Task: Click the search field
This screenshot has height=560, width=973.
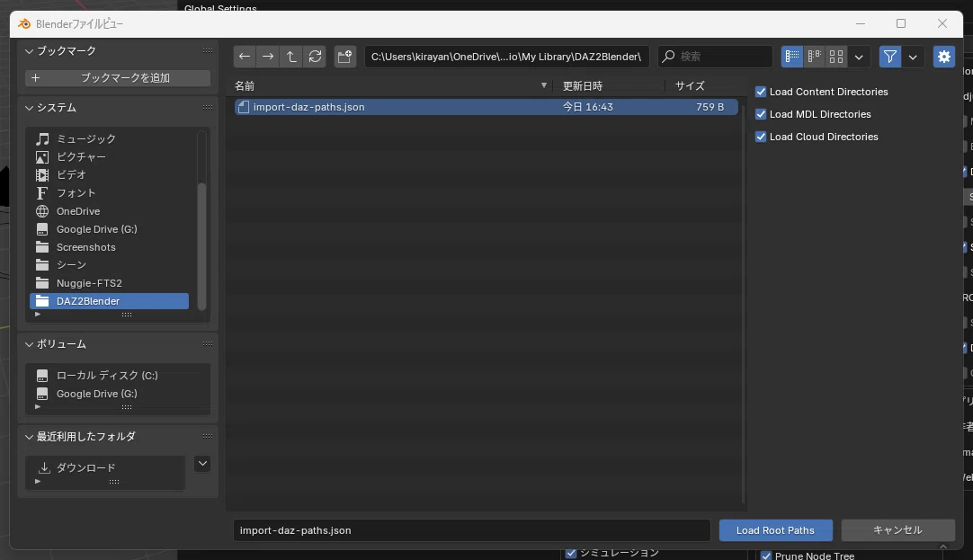Action: tap(715, 57)
